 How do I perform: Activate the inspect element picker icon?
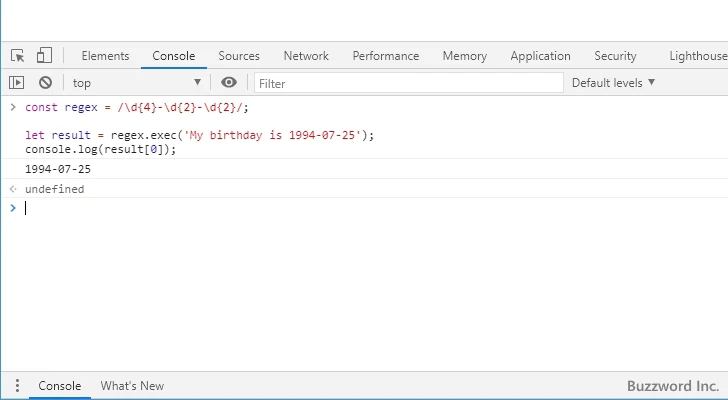[18, 56]
